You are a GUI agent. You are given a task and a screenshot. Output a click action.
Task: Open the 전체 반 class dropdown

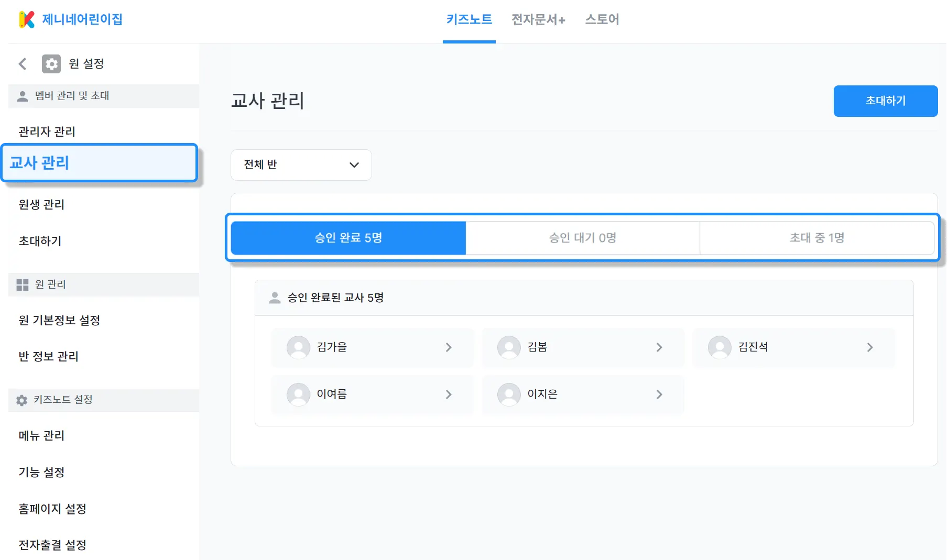tap(301, 165)
